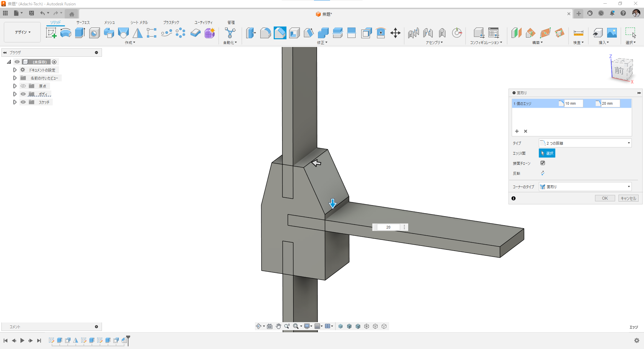This screenshot has width=644, height=349.
Task: Click OK in the 面取り dialog
Action: coord(605,198)
